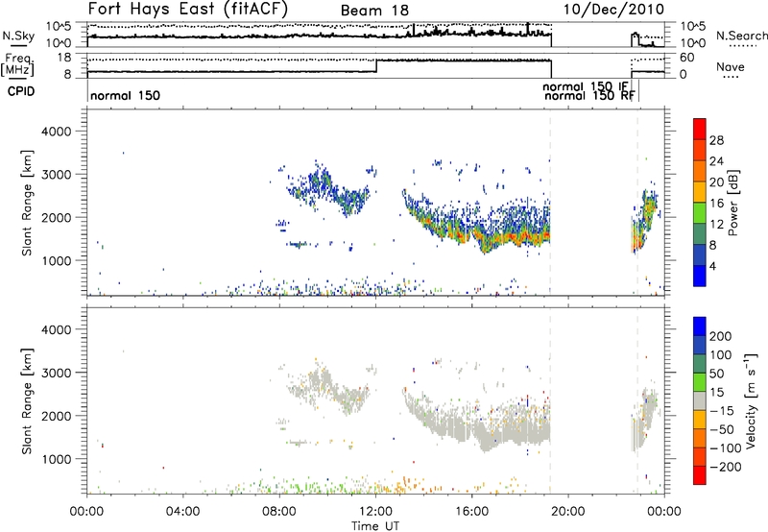
Task: Click the '100' Velocity colorbar tick label
Action: tap(721, 354)
